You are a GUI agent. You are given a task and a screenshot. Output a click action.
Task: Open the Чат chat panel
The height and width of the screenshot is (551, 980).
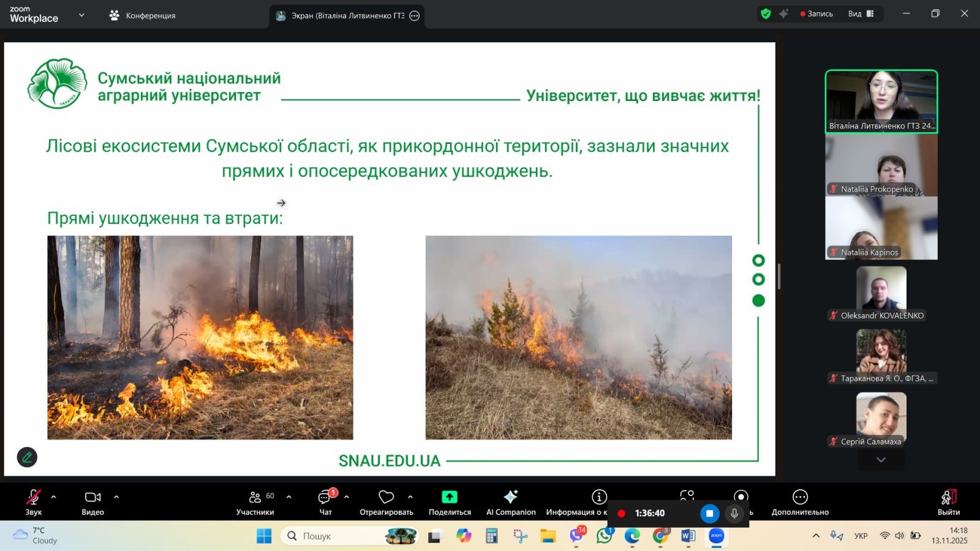pyautogui.click(x=325, y=497)
